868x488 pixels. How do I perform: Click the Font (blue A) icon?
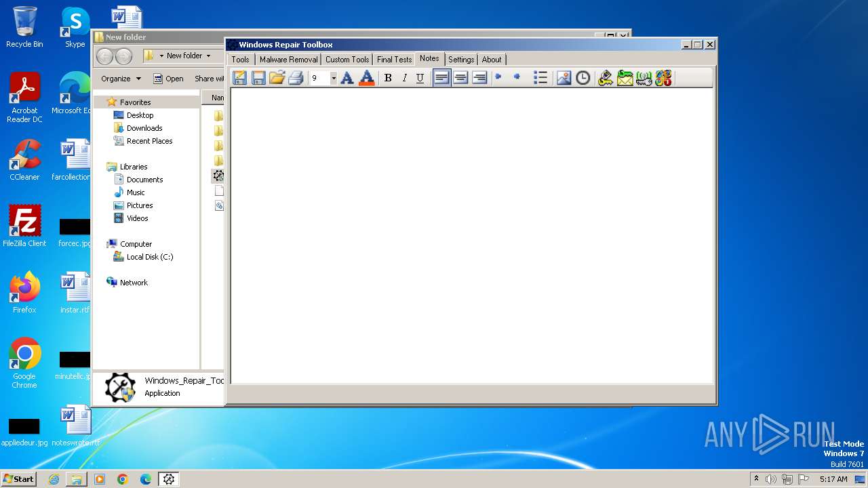(347, 78)
